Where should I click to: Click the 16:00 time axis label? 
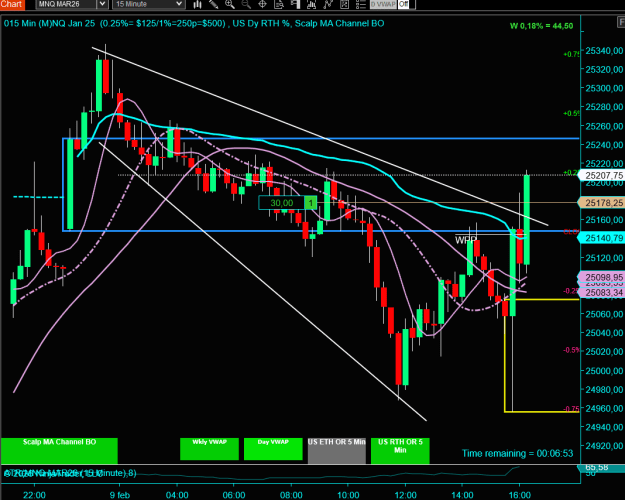point(519,495)
